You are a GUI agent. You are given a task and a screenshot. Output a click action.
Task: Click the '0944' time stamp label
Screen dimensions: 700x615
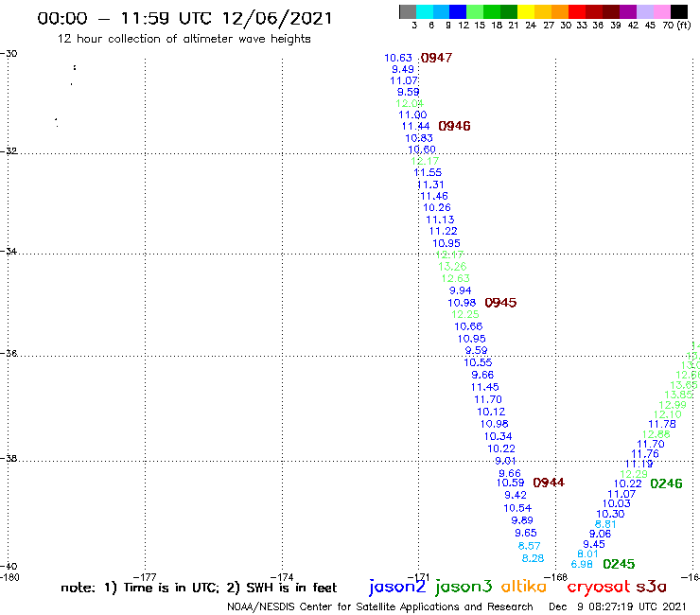pos(549,483)
